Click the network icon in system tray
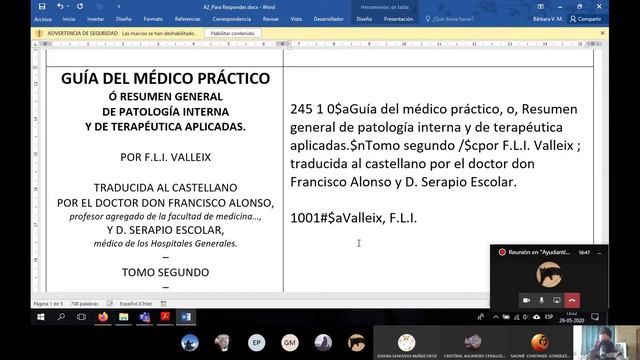Viewport: 640px width, 360px height. click(516, 317)
